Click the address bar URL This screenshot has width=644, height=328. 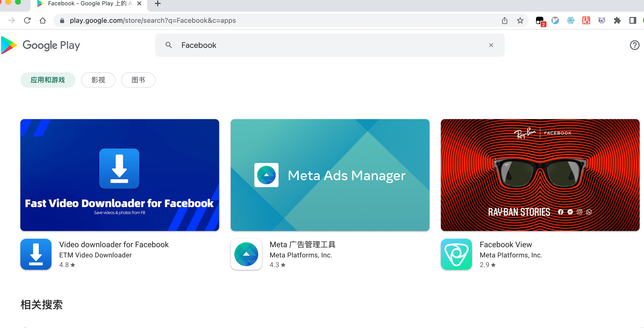tap(153, 20)
